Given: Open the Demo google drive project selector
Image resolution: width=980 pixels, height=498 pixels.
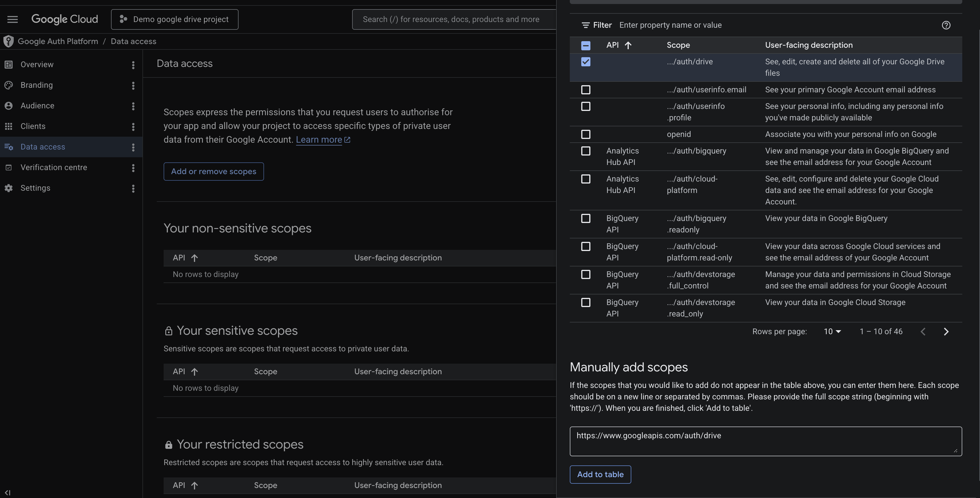Looking at the screenshot, I should pyautogui.click(x=174, y=19).
